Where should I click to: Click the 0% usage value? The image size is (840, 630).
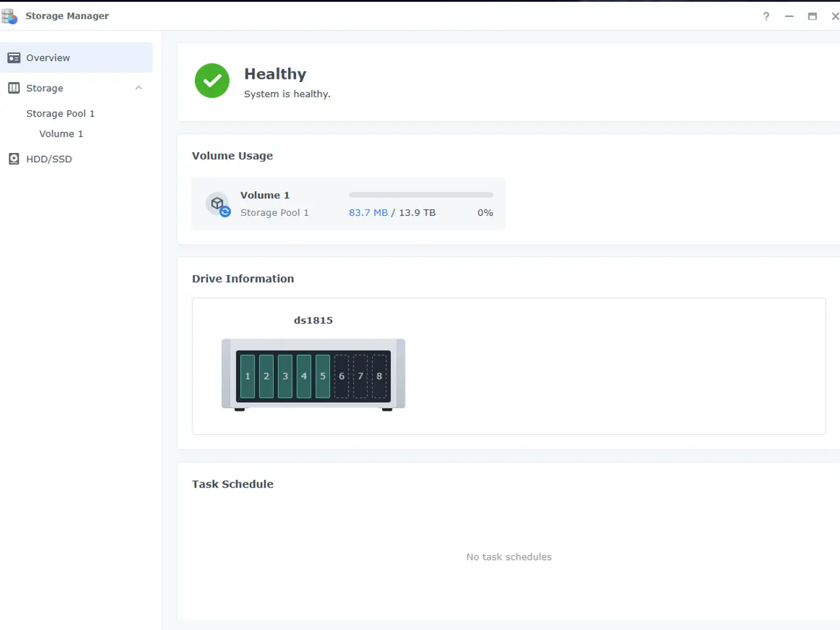(x=486, y=213)
